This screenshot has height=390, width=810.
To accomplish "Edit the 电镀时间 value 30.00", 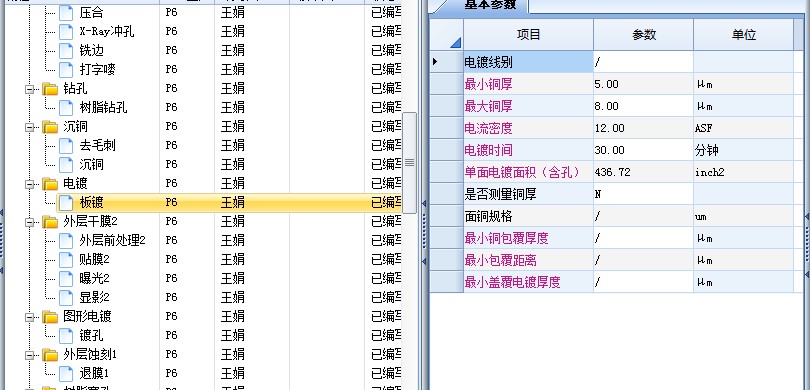I will (643, 150).
